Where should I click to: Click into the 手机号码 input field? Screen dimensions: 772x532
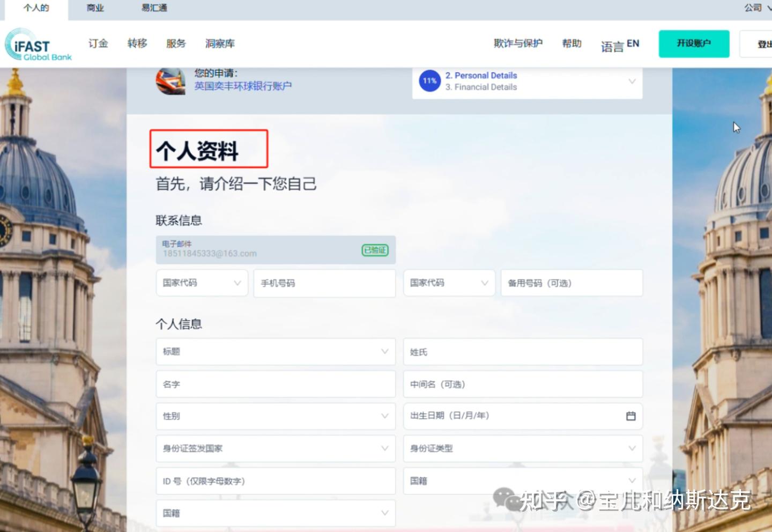point(324,283)
